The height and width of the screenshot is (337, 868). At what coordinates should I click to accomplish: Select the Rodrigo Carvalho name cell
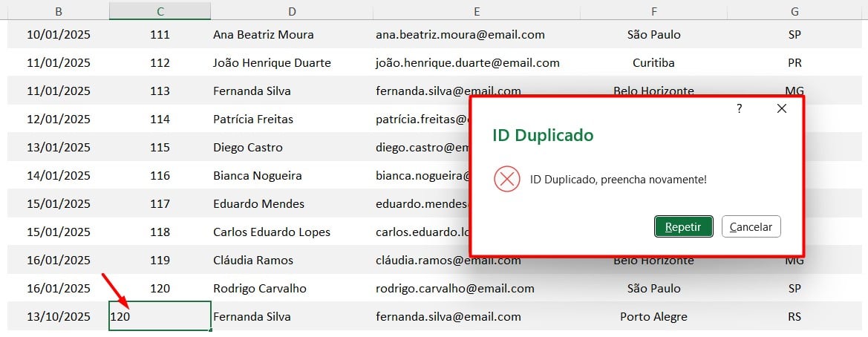[292, 288]
